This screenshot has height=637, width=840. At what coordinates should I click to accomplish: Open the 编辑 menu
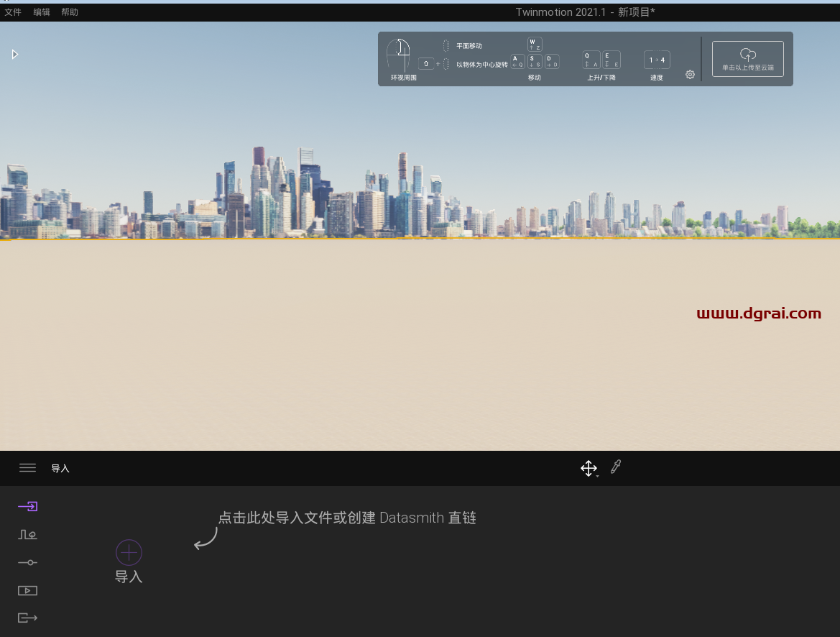pos(41,12)
